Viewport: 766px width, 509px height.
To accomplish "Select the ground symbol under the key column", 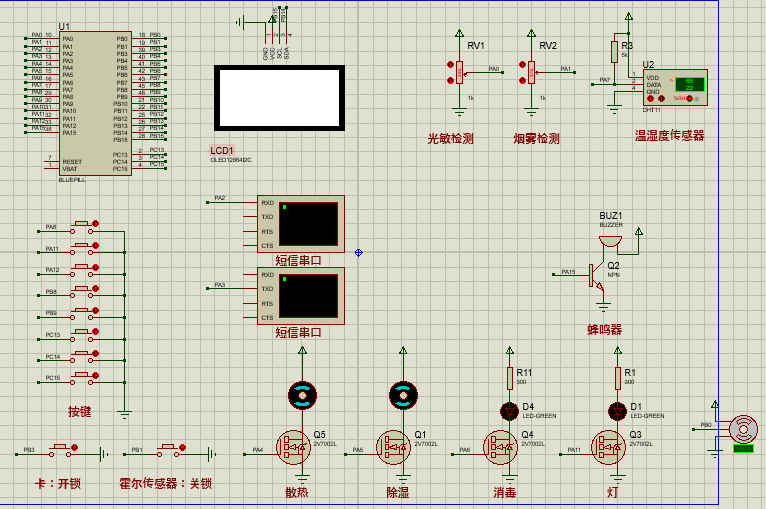I will click(125, 415).
